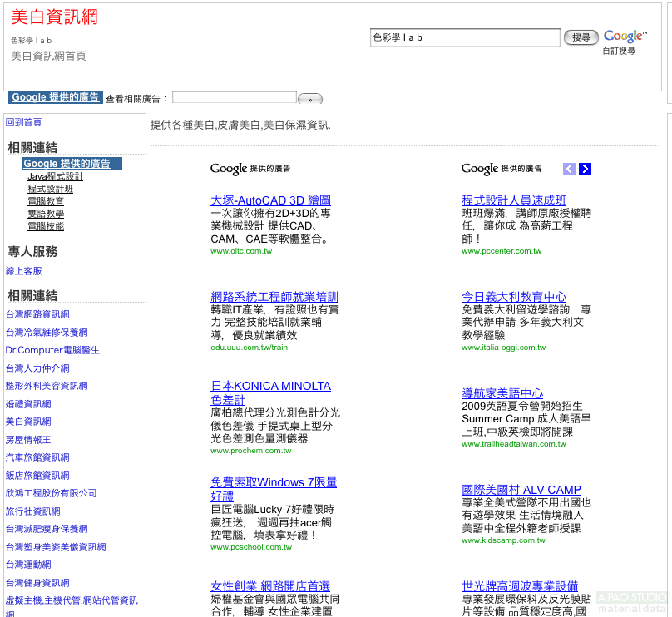Open the 美白資訊網 site title link

[x=54, y=17]
